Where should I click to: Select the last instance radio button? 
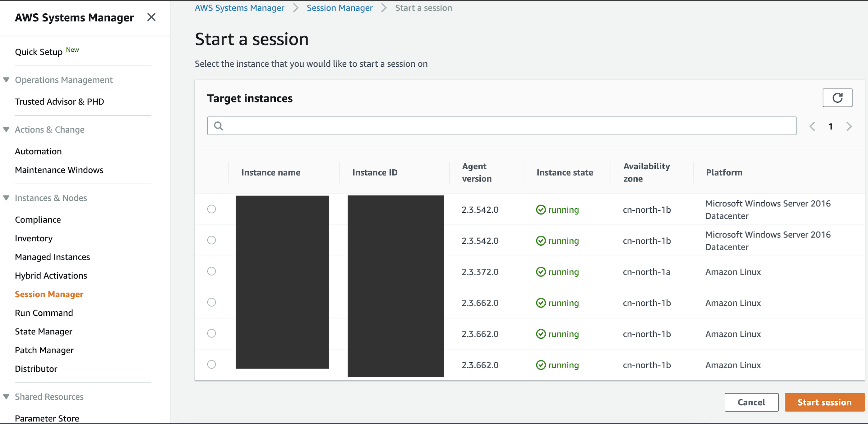[x=211, y=364]
